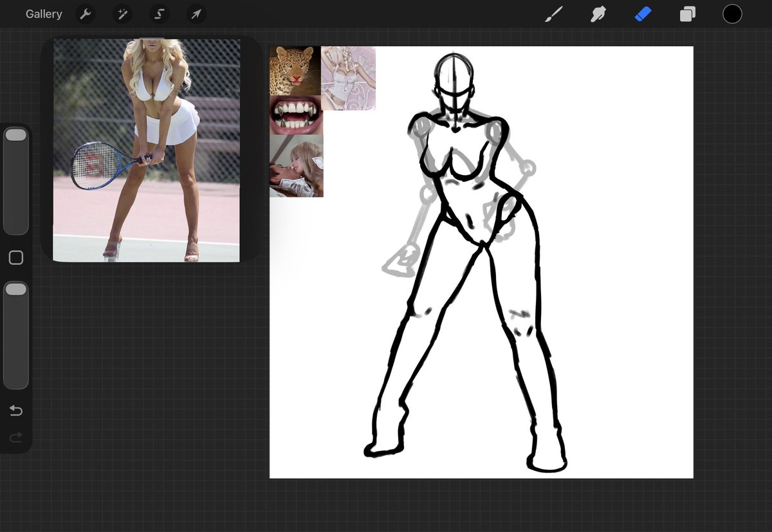The width and height of the screenshot is (772, 532).
Task: Open the black color picker circle
Action: pyautogui.click(x=732, y=14)
